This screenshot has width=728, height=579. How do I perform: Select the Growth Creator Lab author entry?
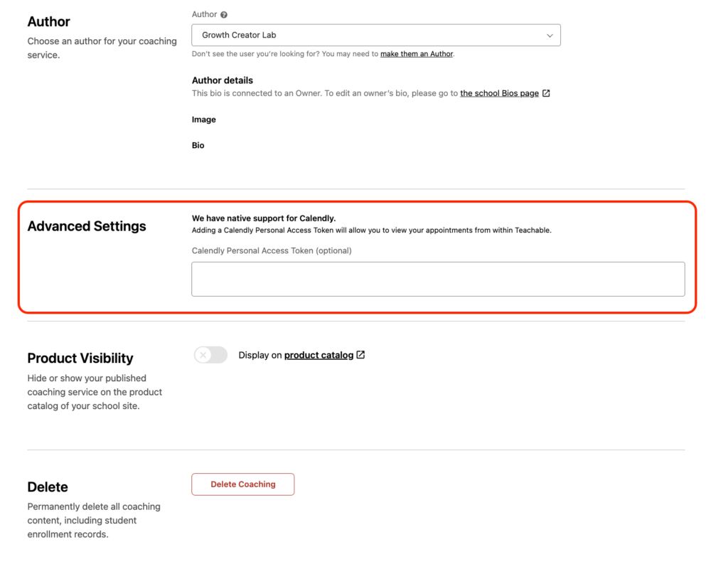pos(375,34)
